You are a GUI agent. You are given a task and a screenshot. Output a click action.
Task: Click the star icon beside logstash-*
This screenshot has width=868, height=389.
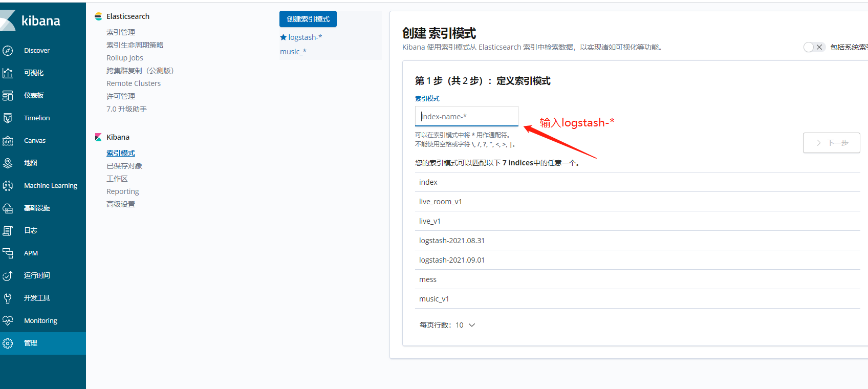click(283, 37)
